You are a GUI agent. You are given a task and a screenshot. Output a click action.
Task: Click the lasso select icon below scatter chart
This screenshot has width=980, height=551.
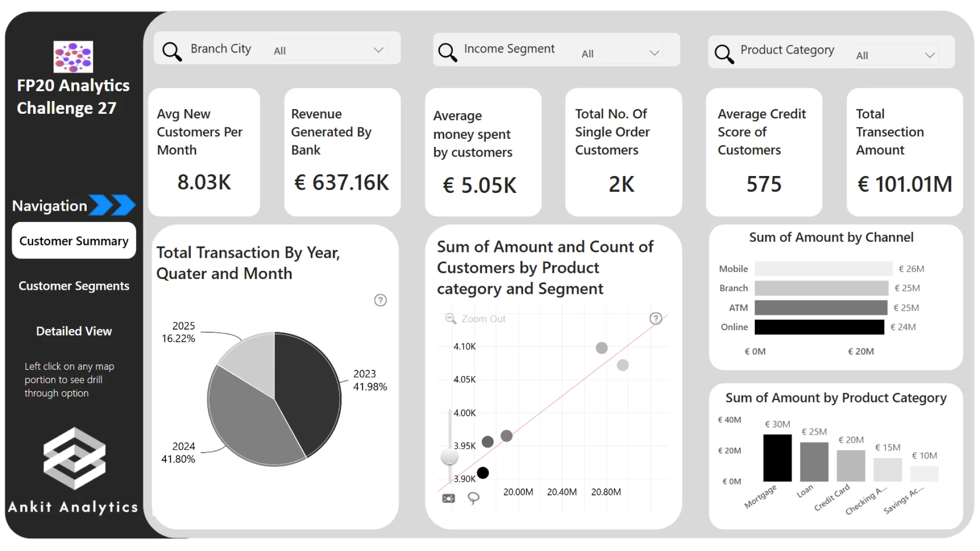tap(474, 498)
